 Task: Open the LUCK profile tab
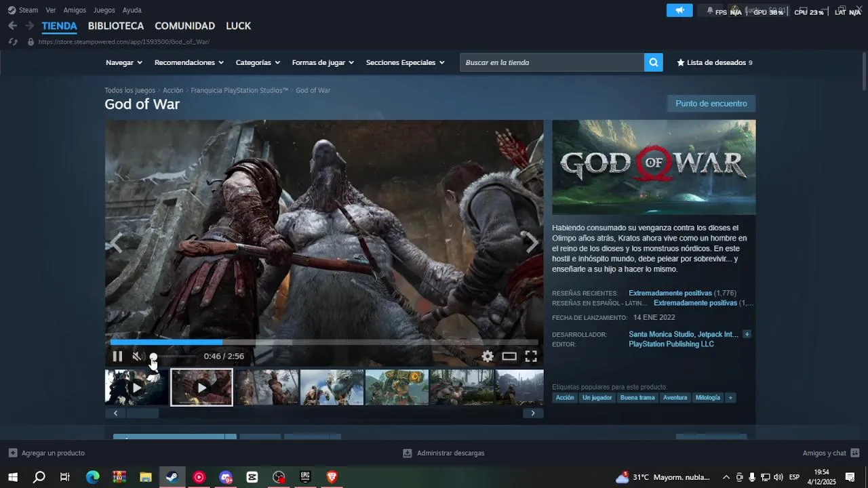point(238,26)
